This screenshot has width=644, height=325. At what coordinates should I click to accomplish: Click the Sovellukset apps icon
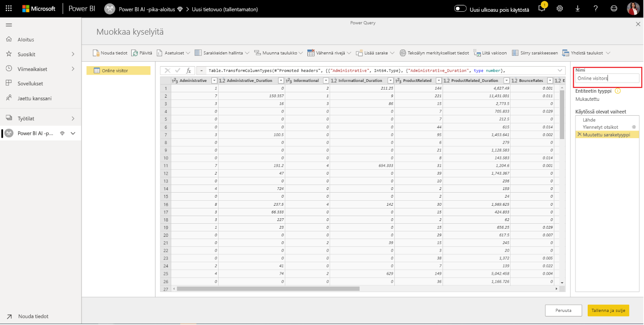point(9,83)
